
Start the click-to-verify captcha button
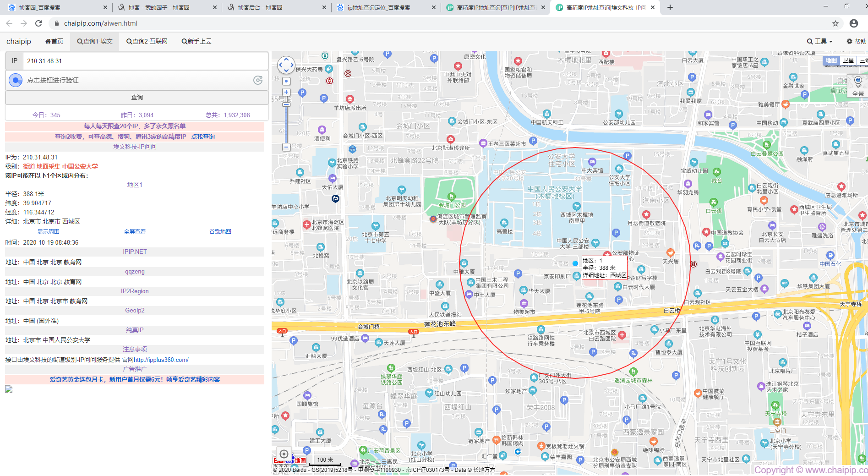(x=16, y=80)
